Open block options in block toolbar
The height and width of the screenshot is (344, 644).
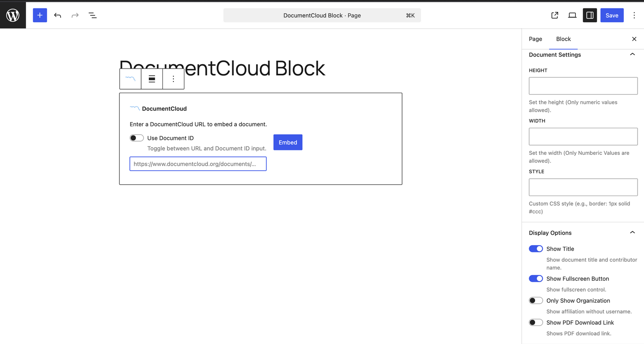click(x=173, y=79)
